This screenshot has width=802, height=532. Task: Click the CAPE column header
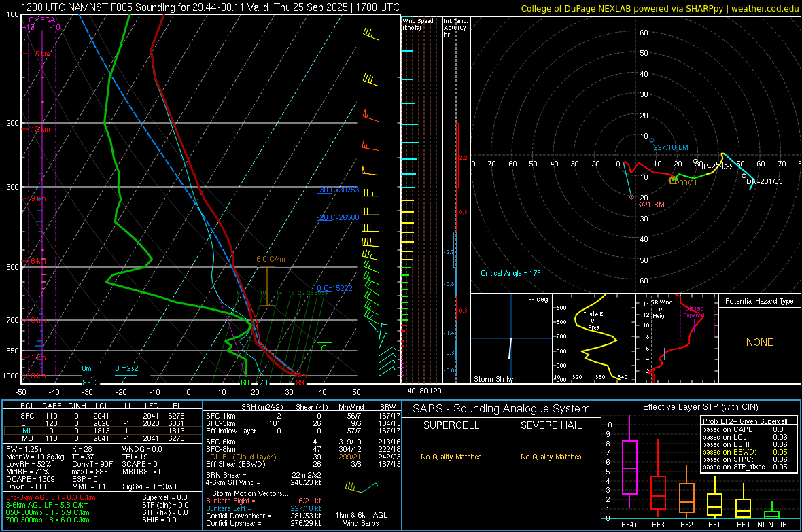click(x=52, y=406)
